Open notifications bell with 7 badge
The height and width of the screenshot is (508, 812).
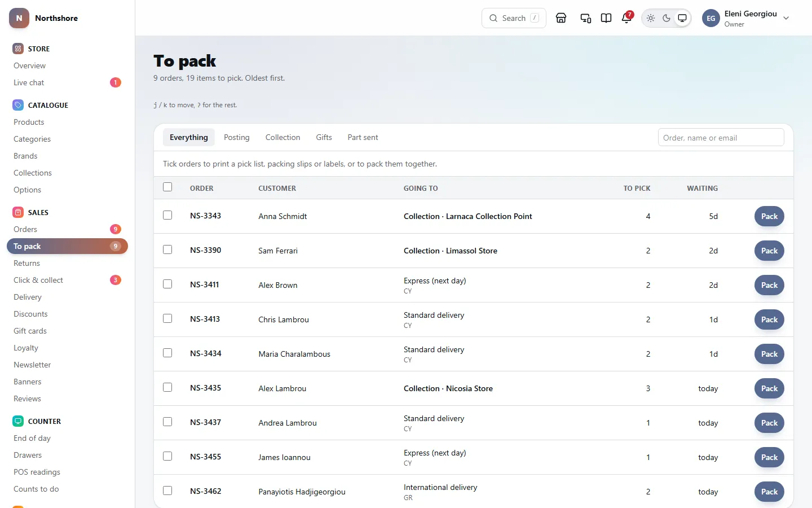pyautogui.click(x=626, y=18)
